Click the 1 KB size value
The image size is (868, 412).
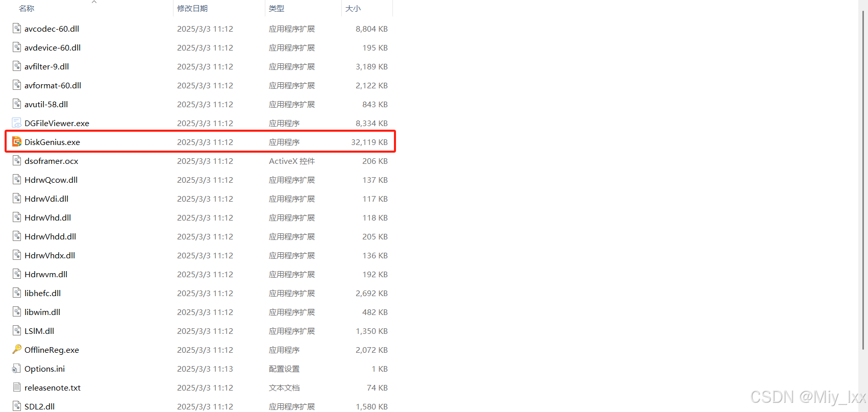(380, 369)
